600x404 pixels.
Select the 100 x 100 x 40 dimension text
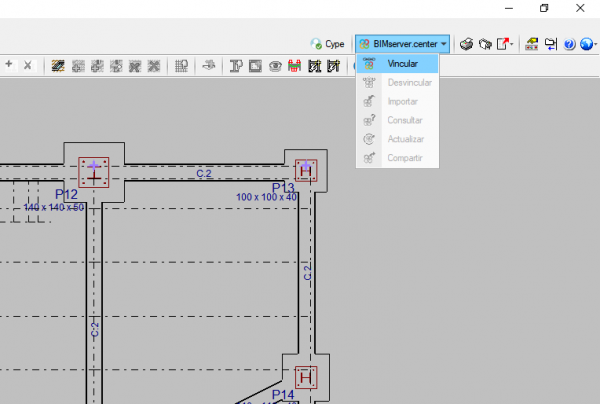click(266, 197)
